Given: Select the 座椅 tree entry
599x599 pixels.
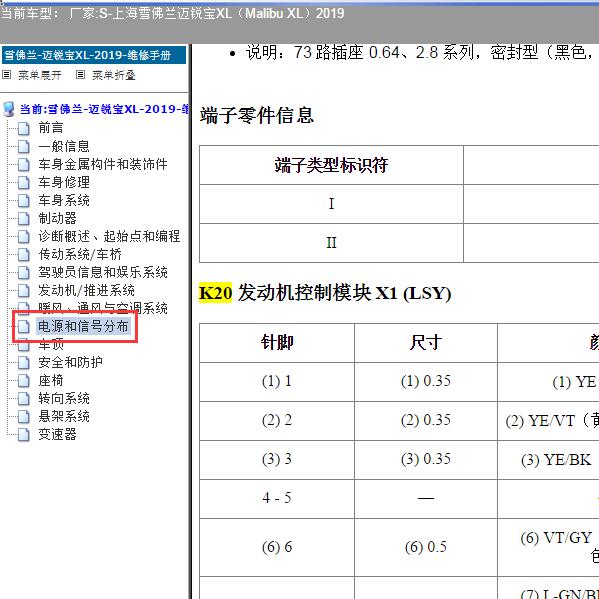Looking at the screenshot, I should [51, 380].
